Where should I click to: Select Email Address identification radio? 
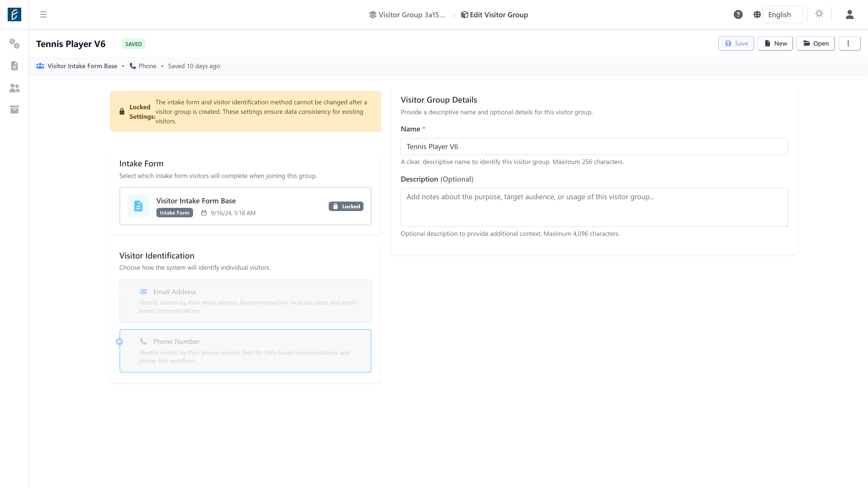pyautogui.click(x=119, y=292)
